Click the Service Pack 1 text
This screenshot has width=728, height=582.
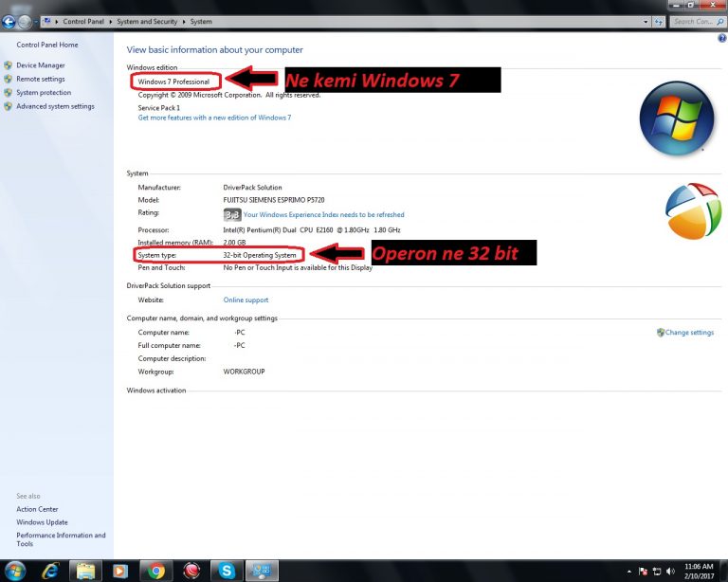[x=159, y=108]
